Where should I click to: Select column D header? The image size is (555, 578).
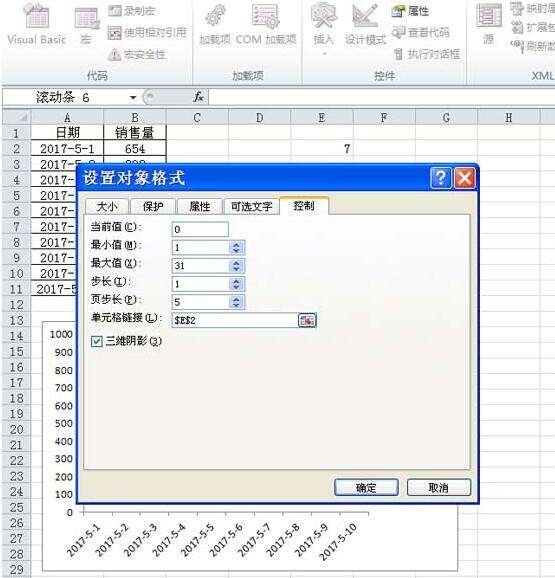tap(259, 118)
